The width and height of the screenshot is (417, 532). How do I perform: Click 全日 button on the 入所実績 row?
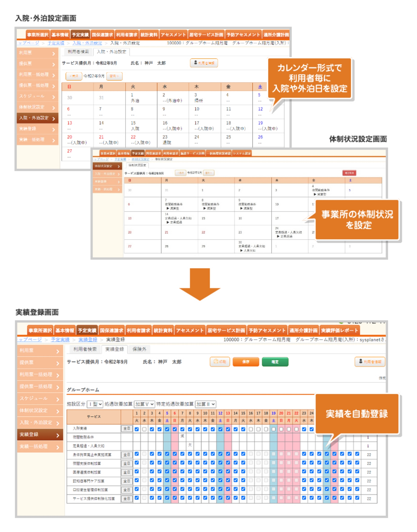pos(126,429)
